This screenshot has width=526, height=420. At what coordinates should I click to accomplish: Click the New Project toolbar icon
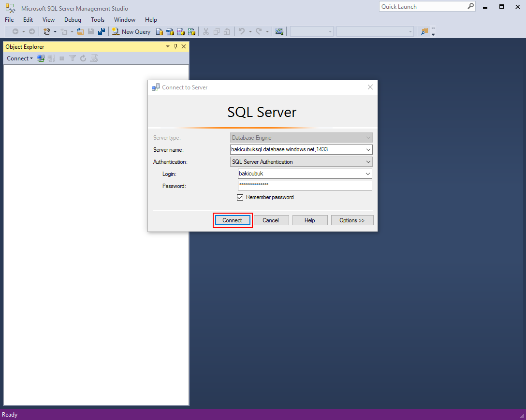pos(46,31)
